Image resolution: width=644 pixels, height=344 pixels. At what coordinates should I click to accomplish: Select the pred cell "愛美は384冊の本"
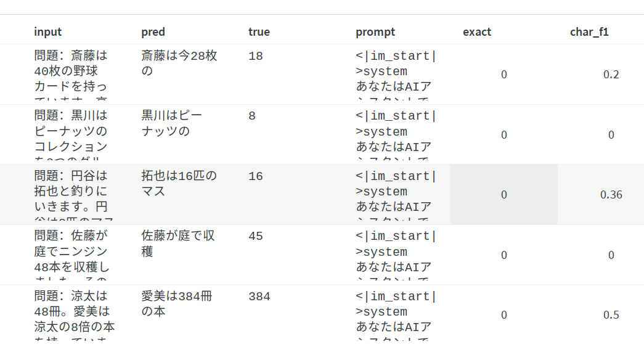(176, 304)
